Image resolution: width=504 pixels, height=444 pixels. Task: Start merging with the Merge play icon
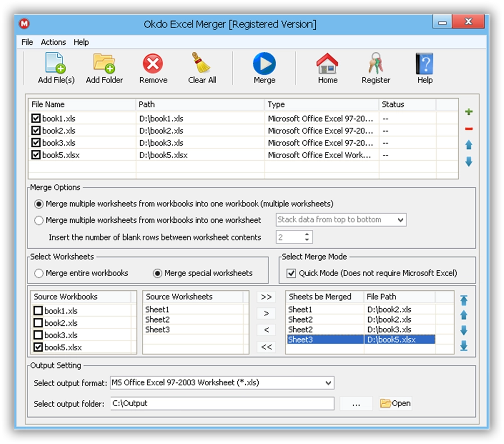(264, 63)
